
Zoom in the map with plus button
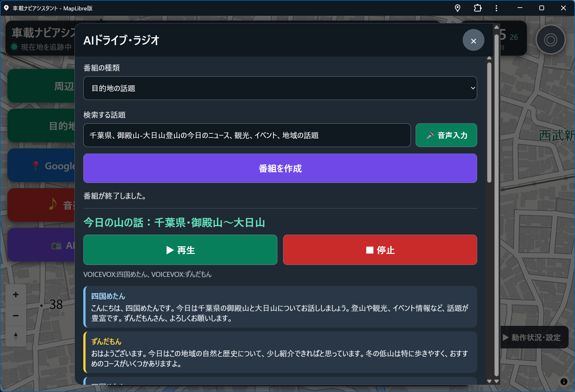pos(16,295)
